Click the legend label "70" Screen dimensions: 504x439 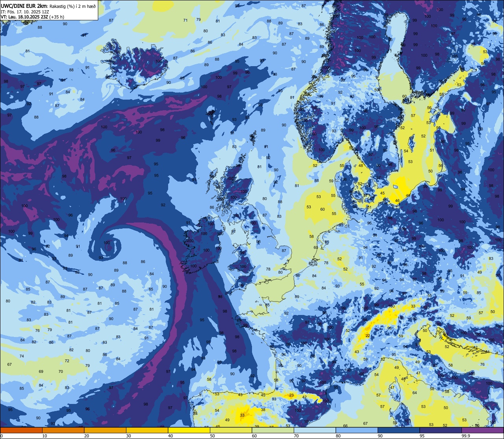click(x=296, y=436)
